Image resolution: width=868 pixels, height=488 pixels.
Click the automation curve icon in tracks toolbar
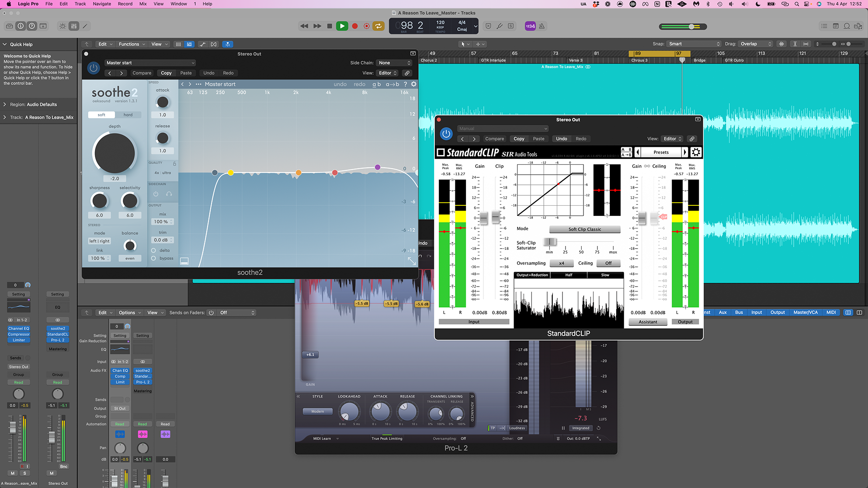[x=203, y=44]
